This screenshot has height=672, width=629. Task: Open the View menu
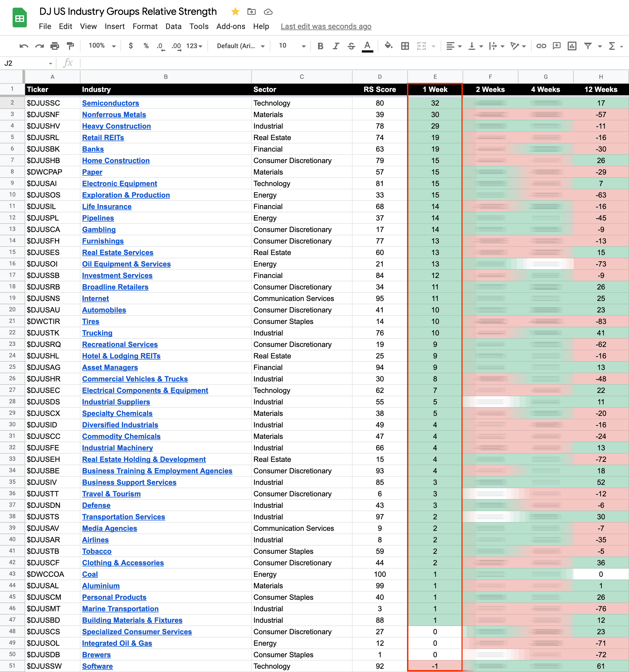(88, 26)
